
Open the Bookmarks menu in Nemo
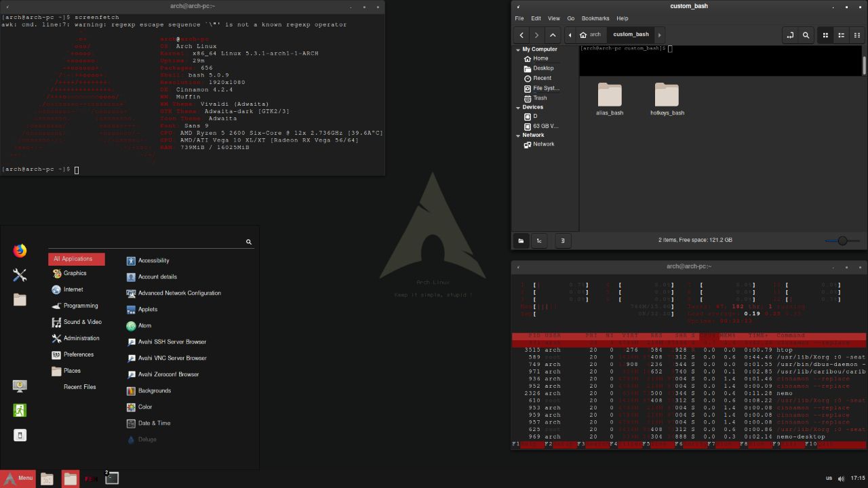tap(595, 18)
